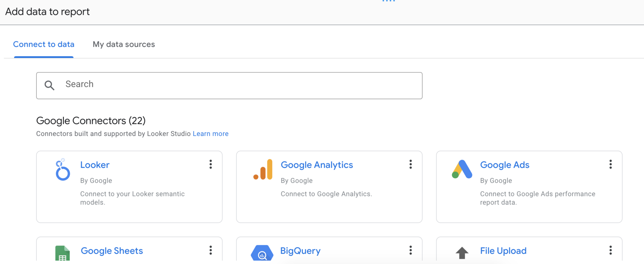This screenshot has width=644, height=264.
Task: Click the File Upload arrow icon
Action: coord(462,253)
